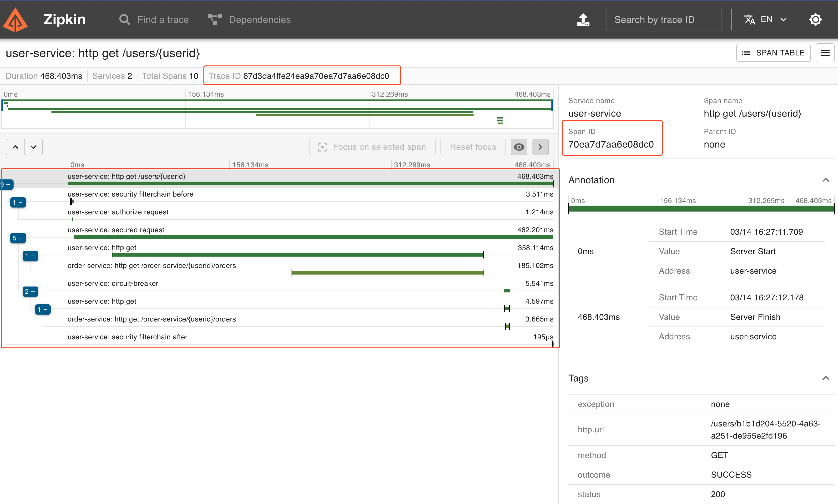Collapse the Annotation section chevron
The width and height of the screenshot is (838, 504).
[825, 180]
